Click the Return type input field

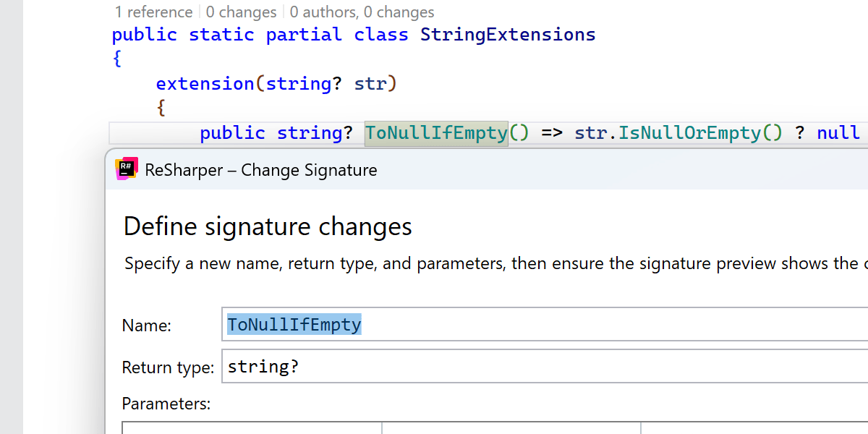coord(542,367)
